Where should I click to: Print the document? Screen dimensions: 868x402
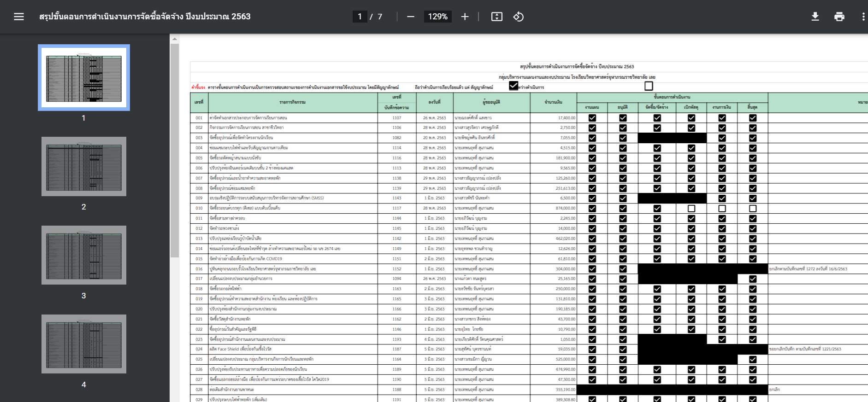[x=839, y=17]
